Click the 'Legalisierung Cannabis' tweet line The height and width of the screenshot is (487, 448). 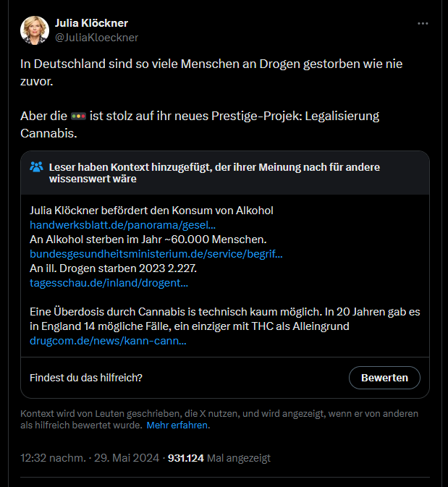200,124
